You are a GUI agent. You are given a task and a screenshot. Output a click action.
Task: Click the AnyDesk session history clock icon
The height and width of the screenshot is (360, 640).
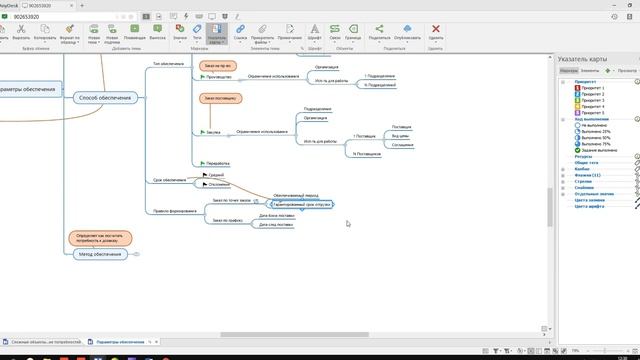614,17
